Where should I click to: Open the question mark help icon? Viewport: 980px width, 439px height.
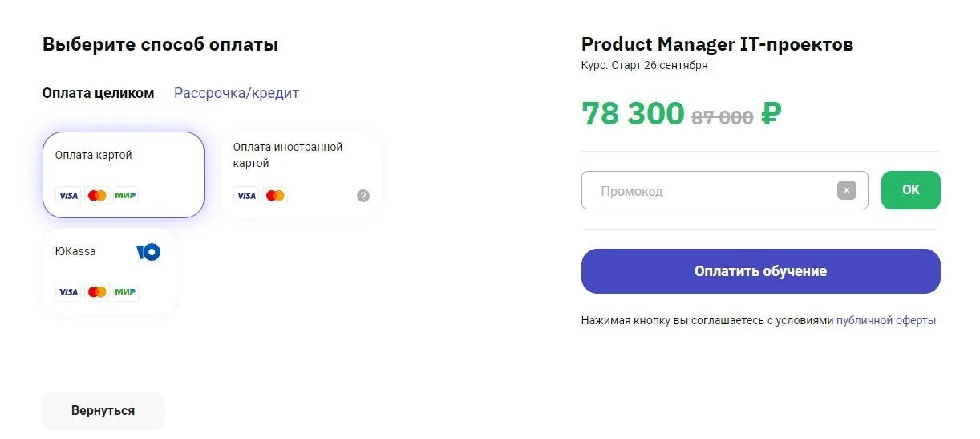point(363,196)
